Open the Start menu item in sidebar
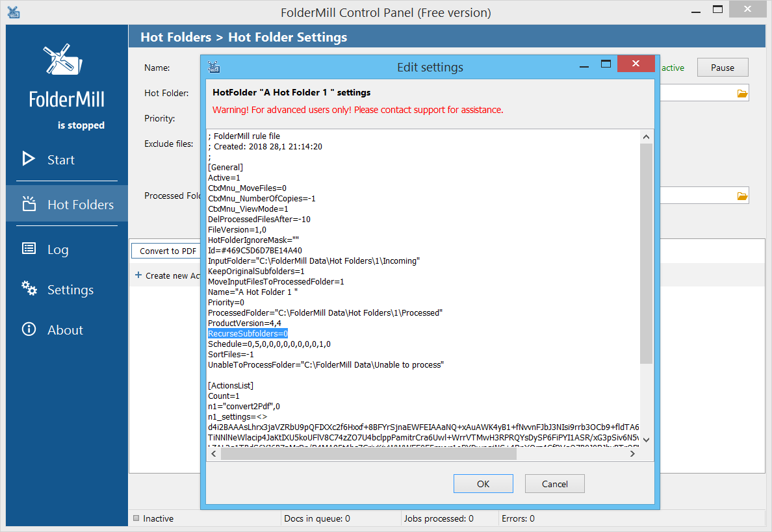The height and width of the screenshot is (532, 772). (60, 159)
